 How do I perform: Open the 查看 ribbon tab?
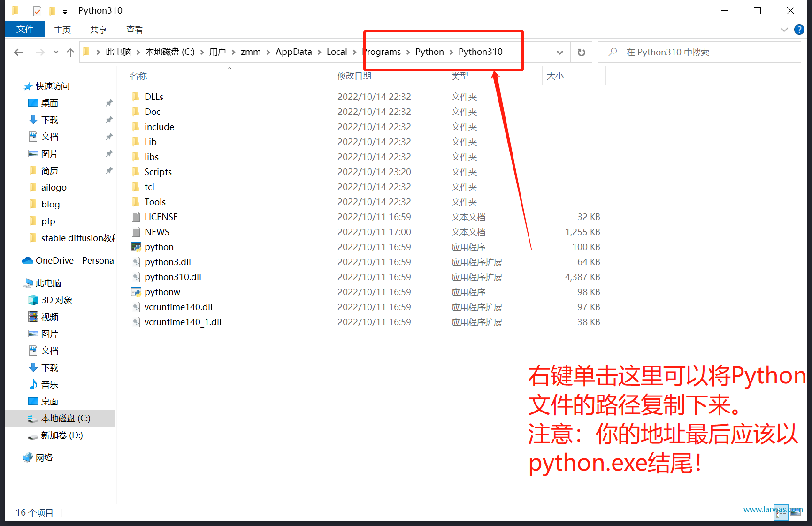tap(135, 30)
